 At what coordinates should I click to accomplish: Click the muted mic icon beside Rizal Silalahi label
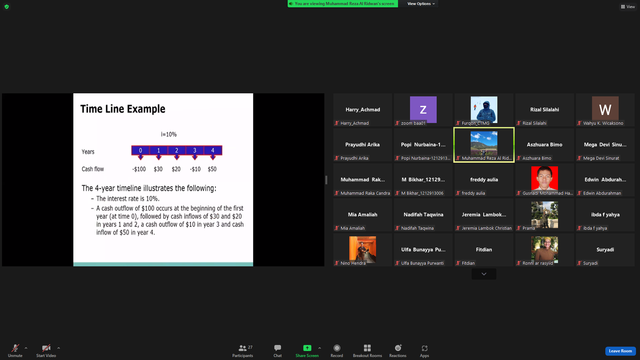[x=519, y=123]
